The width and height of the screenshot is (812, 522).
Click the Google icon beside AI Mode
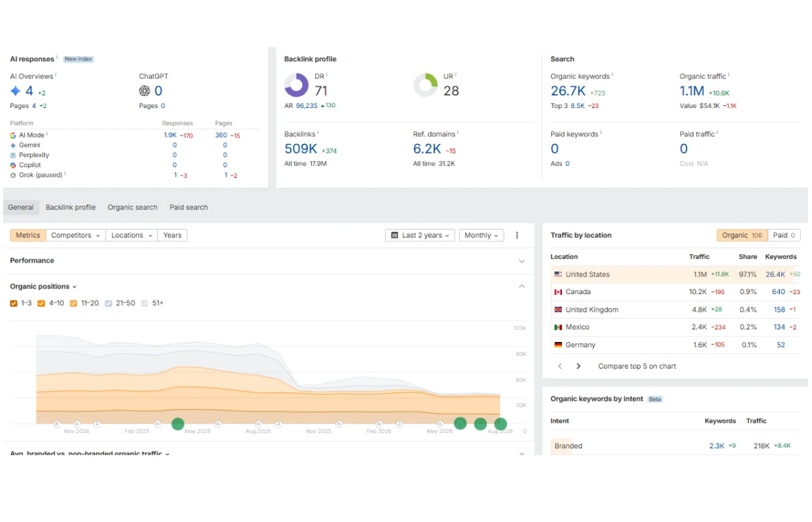point(13,135)
